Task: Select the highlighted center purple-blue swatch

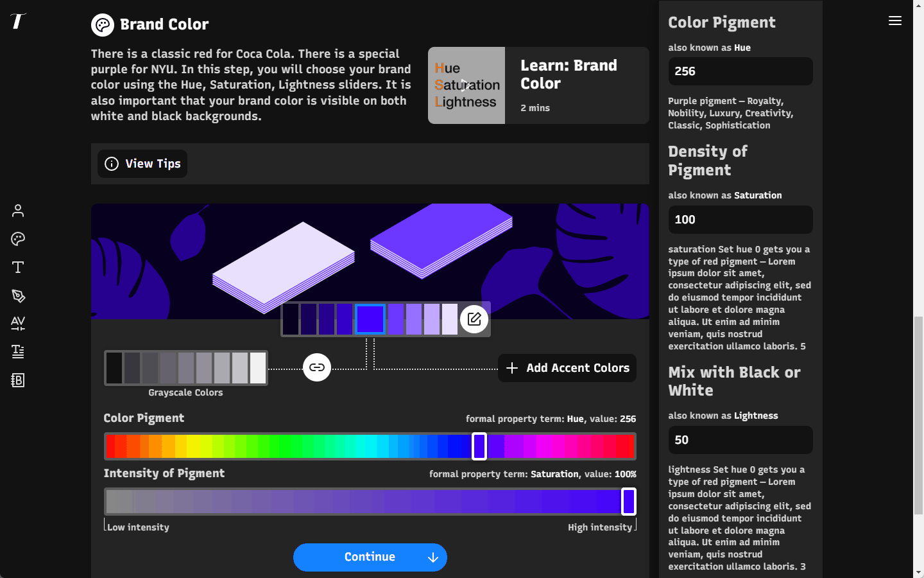Action: click(370, 319)
